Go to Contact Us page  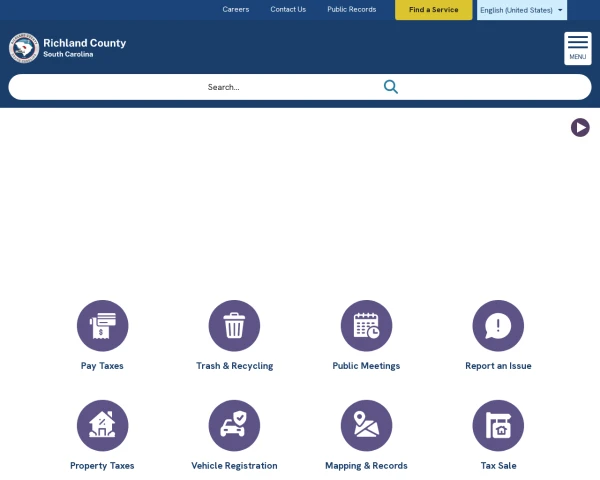288,10
